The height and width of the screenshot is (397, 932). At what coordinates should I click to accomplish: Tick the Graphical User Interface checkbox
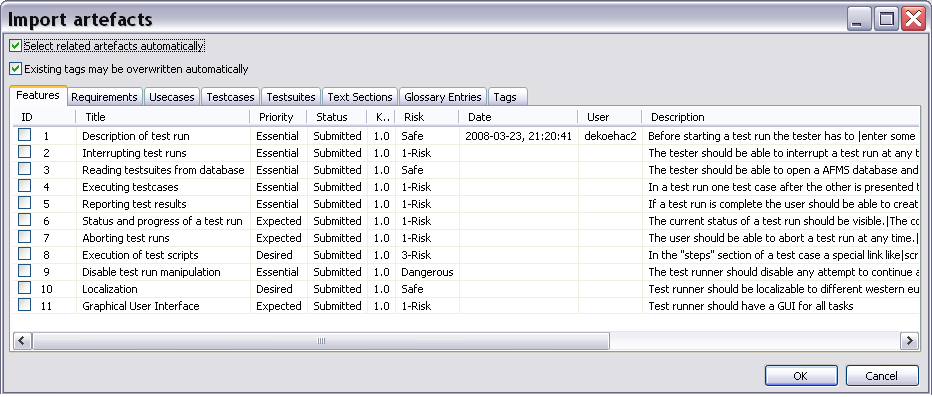(24, 305)
